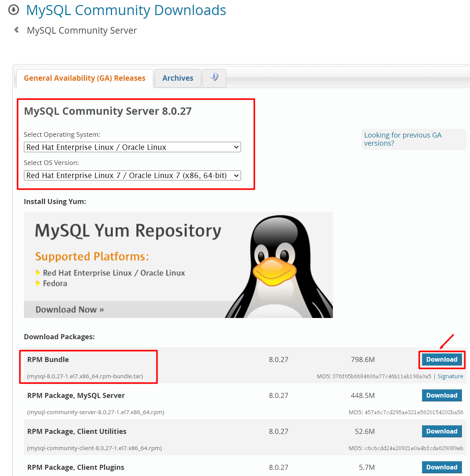Click the MySQL Community Server 8.0.27 heading
The height and width of the screenshot is (476, 470).
pyautogui.click(x=108, y=111)
